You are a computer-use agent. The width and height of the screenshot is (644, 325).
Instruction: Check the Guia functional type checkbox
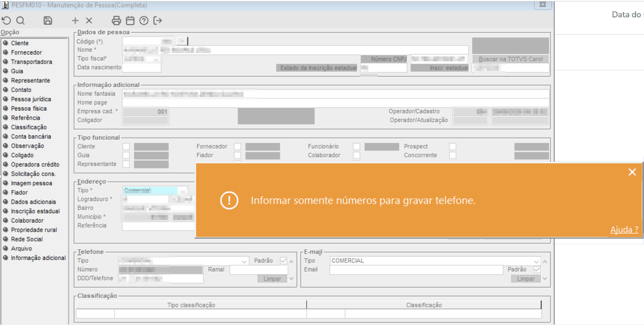[126, 155]
